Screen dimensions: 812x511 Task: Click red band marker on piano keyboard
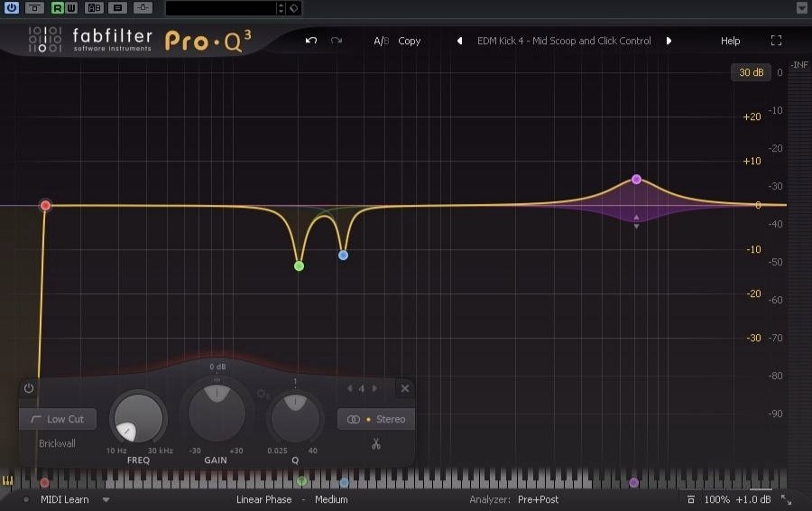coord(44,482)
